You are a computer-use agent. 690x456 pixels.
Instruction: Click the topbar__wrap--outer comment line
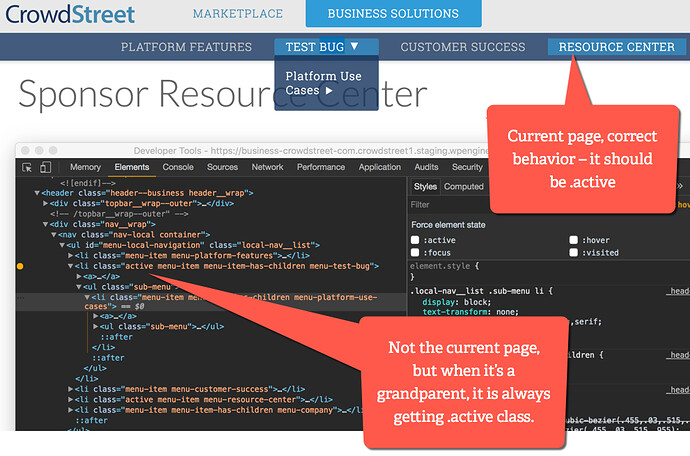click(119, 214)
